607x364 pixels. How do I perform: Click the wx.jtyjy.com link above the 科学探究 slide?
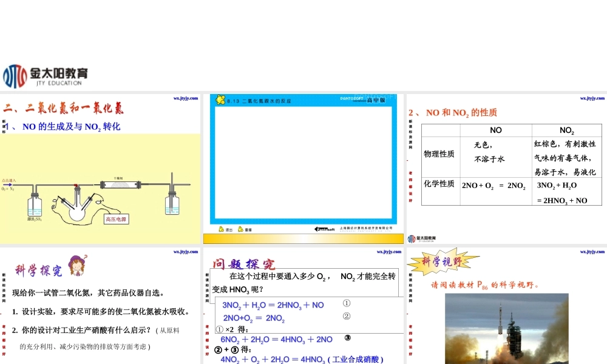point(186,252)
